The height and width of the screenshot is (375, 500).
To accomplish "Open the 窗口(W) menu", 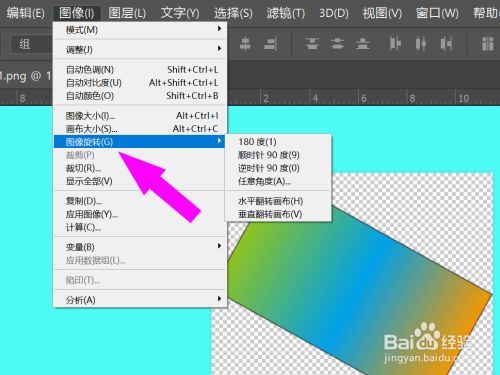I will [437, 13].
